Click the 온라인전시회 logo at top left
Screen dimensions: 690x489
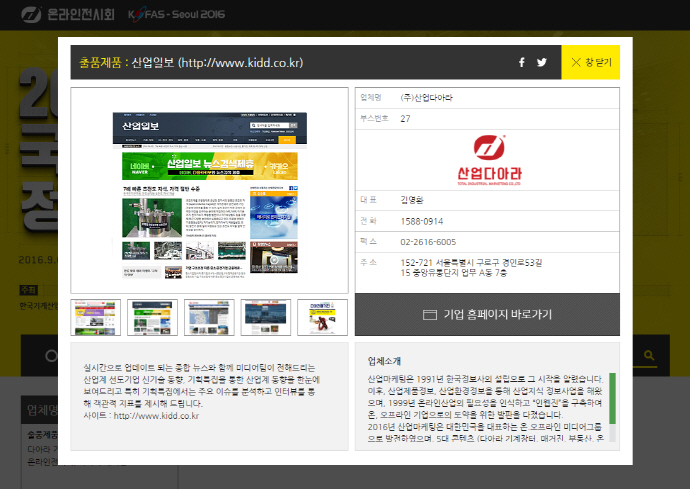(x=66, y=15)
